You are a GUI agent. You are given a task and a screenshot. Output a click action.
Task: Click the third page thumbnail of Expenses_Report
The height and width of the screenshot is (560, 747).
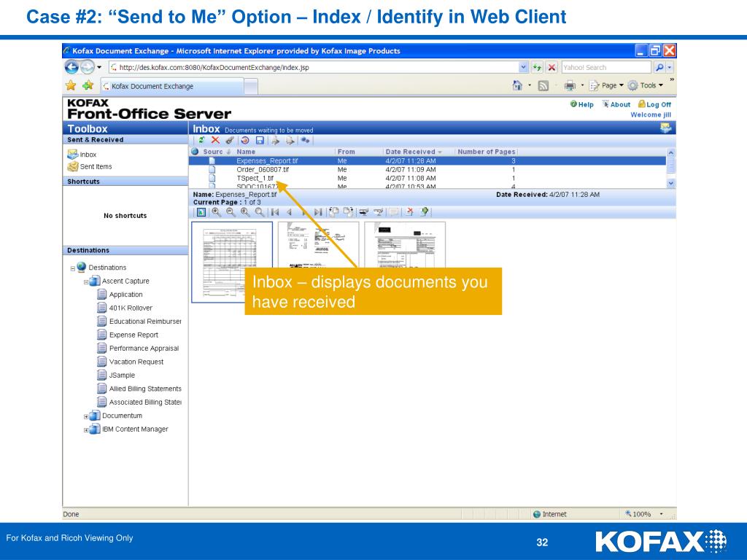coord(405,245)
